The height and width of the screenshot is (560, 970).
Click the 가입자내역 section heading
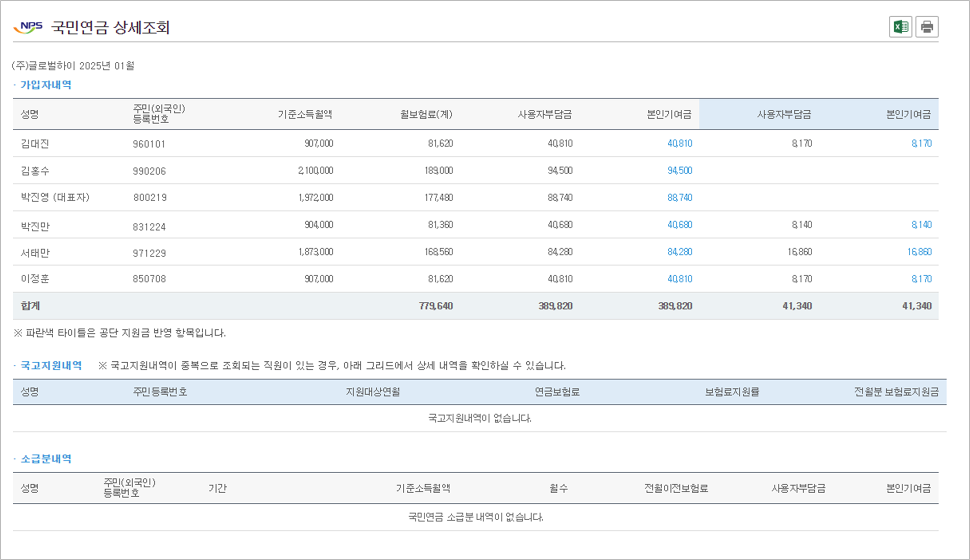click(x=45, y=85)
